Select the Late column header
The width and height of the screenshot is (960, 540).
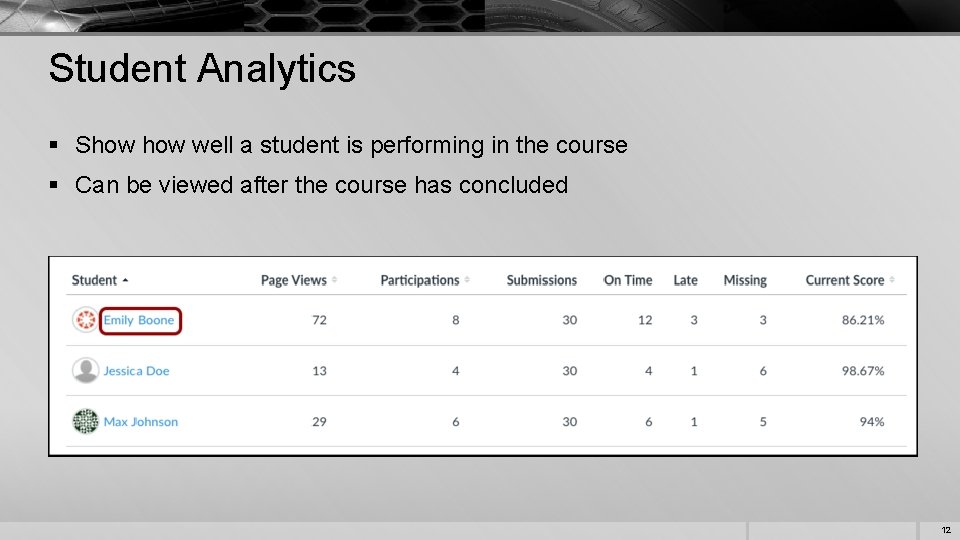[x=685, y=280]
